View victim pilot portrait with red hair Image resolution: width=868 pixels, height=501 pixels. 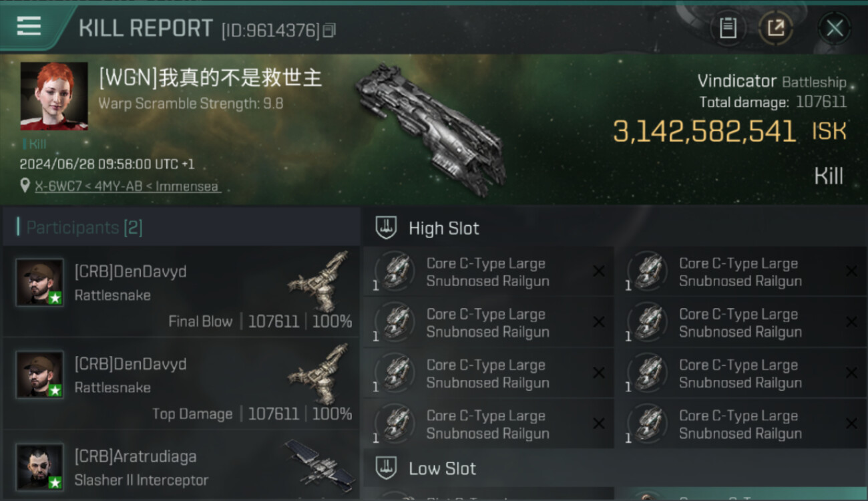click(54, 96)
